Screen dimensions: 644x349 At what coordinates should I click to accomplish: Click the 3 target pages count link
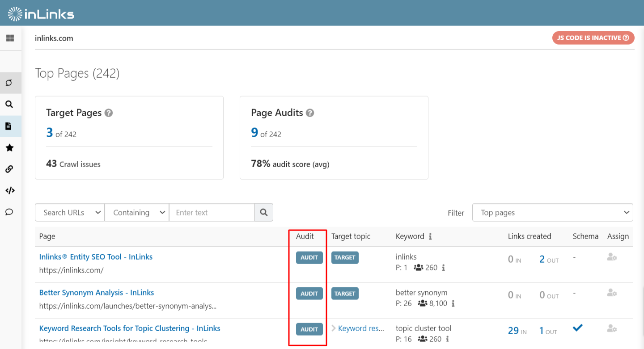50,133
